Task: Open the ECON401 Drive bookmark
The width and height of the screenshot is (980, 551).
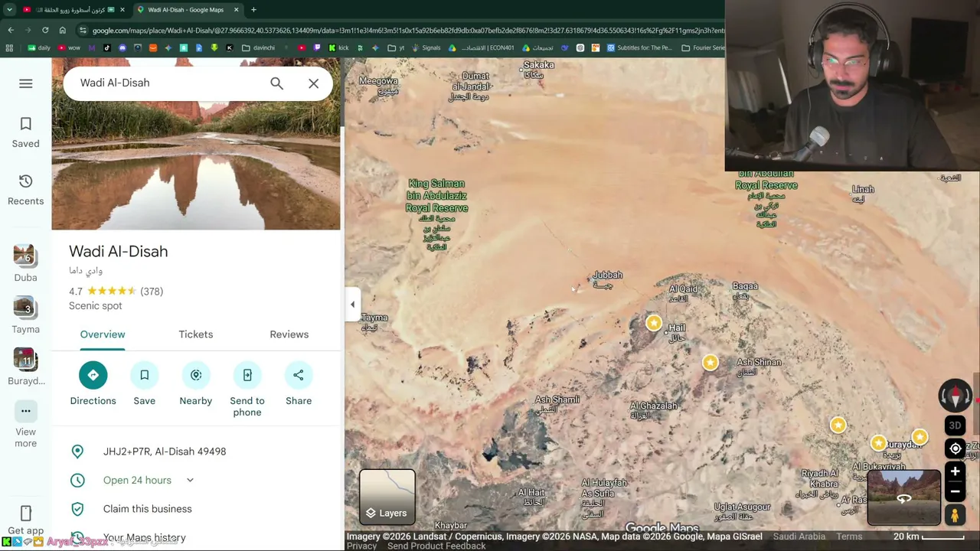Action: click(x=482, y=47)
